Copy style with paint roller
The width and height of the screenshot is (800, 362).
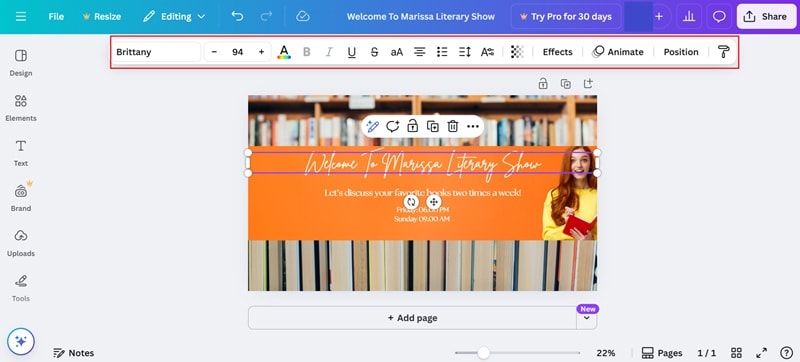[723, 52]
